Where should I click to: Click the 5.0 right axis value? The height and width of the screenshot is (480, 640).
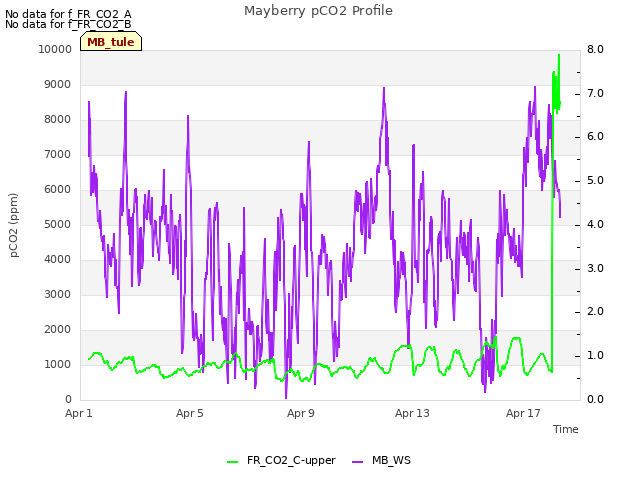pos(595,181)
